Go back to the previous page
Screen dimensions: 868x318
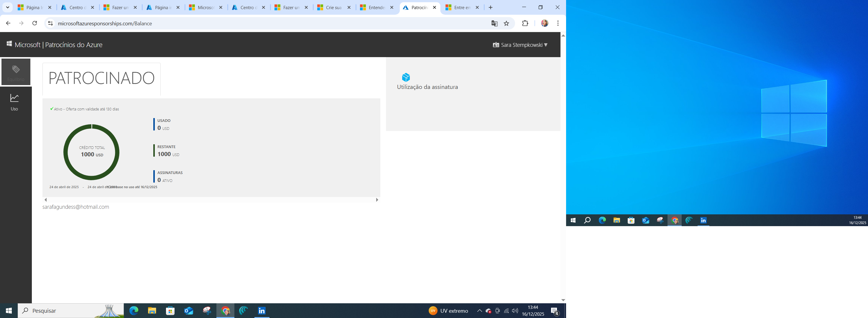8,23
